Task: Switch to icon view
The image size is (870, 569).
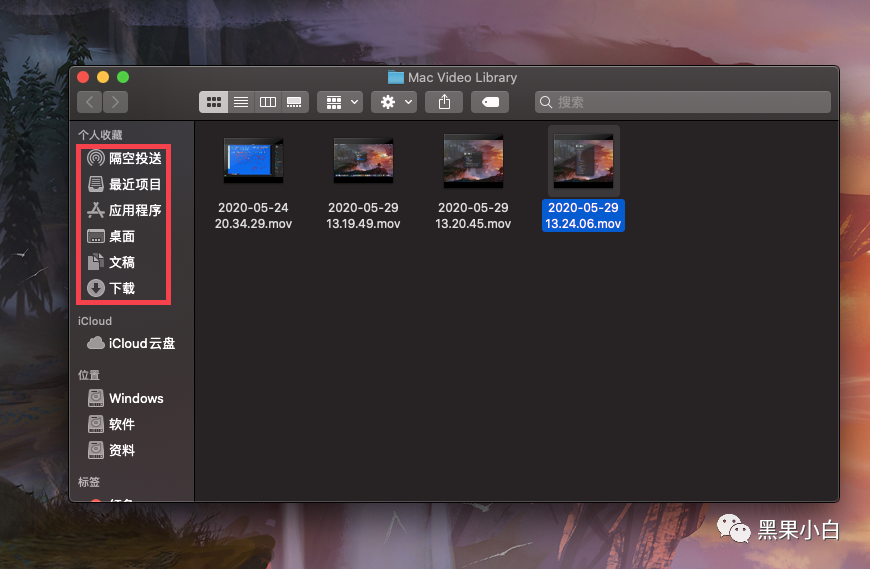Action: point(214,102)
